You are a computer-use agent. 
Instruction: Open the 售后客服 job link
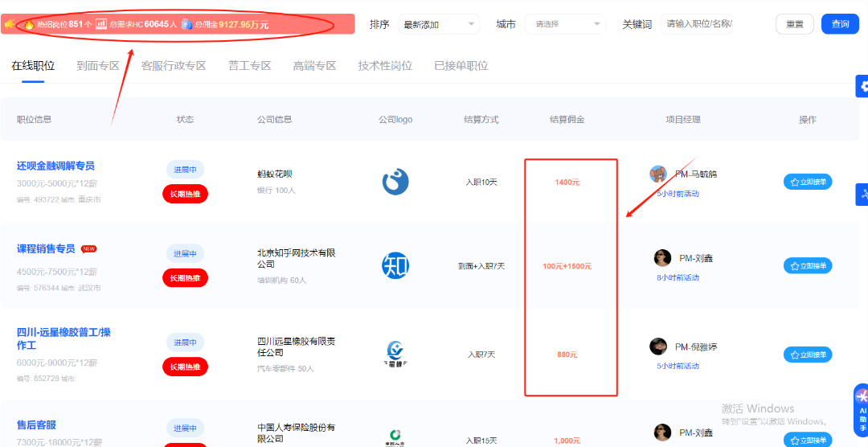(36, 425)
